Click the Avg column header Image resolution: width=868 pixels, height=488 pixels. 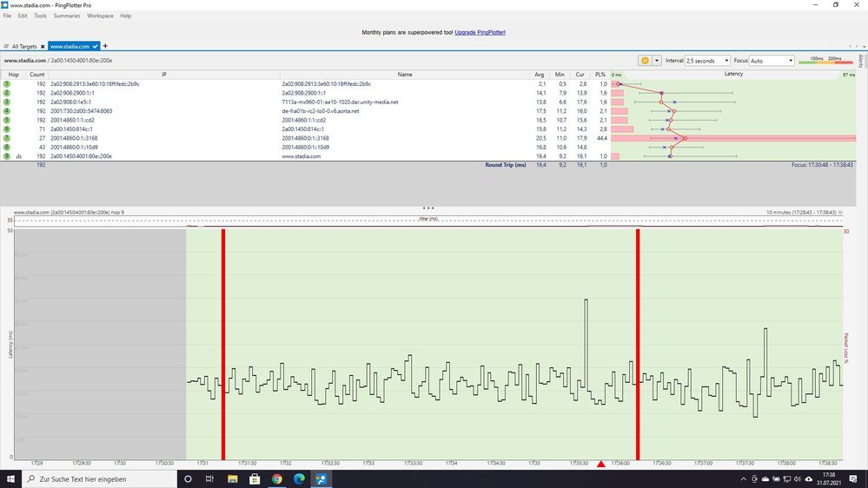540,74
